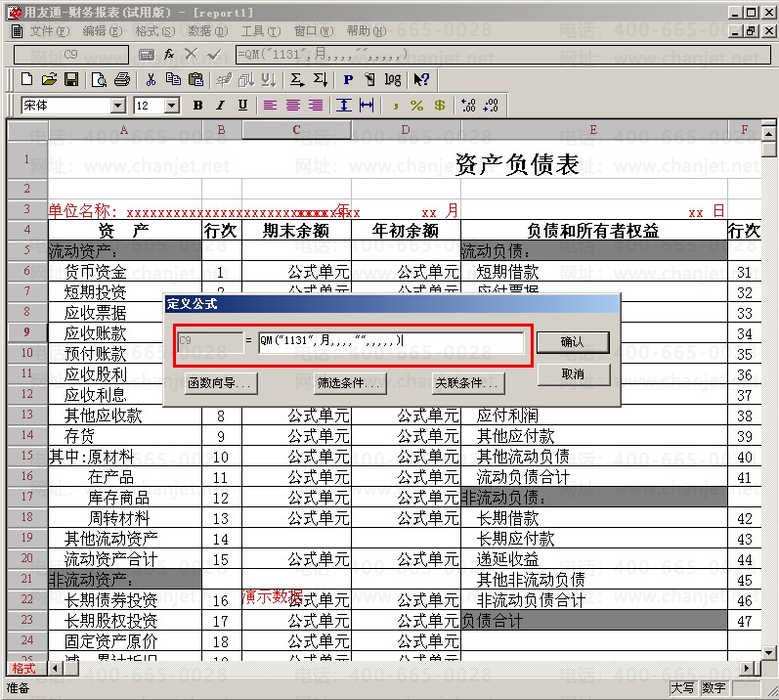Save the report with the floppy disk icon
The image size is (779, 700).
71,79
